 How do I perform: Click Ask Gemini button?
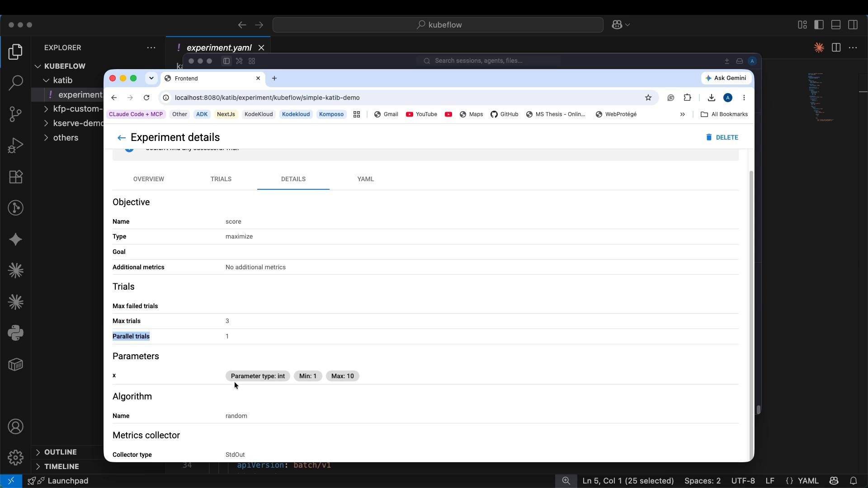click(x=726, y=78)
